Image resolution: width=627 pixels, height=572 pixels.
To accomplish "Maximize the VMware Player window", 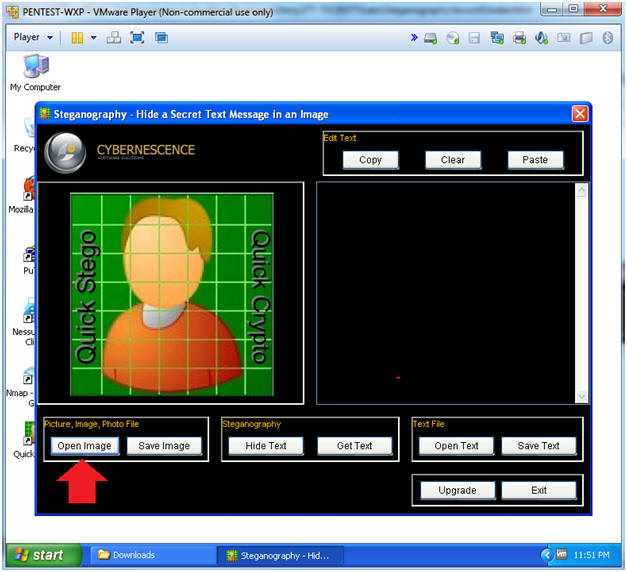I will click(x=573, y=9).
